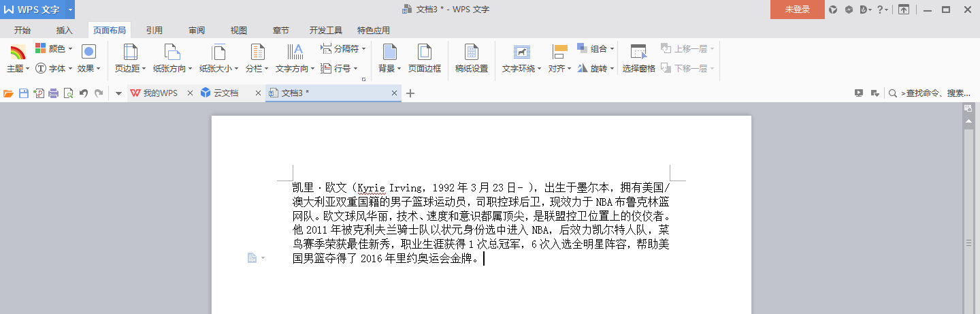Click the presentation screen icon near search
This screenshot has height=314, width=980.
pos(859,93)
